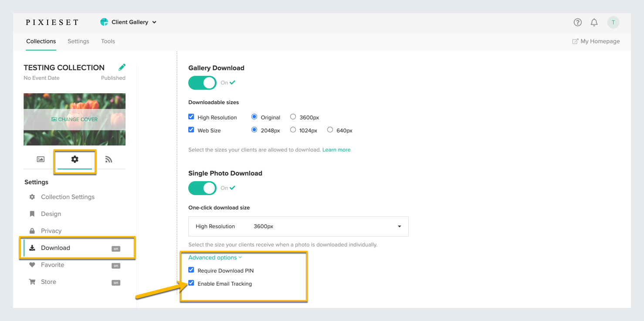Open the user avatar T menu

[x=613, y=22]
